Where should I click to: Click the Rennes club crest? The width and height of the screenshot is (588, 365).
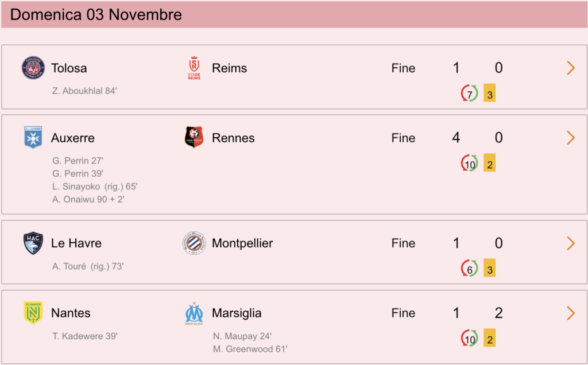[194, 137]
